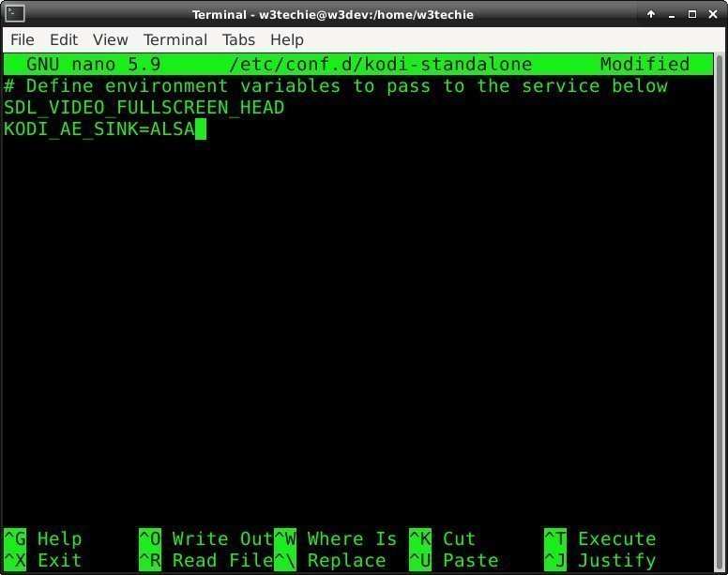Click the GNU nano 5.9 header text

(93, 64)
